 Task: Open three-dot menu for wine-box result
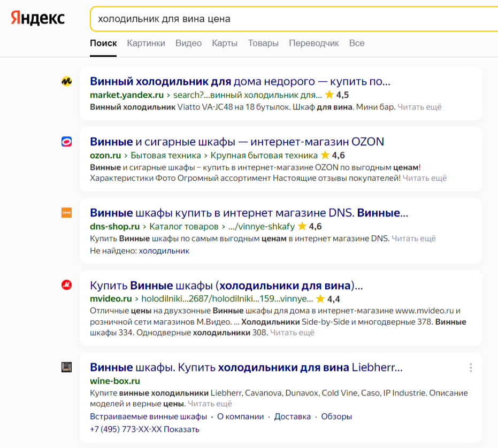[471, 368]
